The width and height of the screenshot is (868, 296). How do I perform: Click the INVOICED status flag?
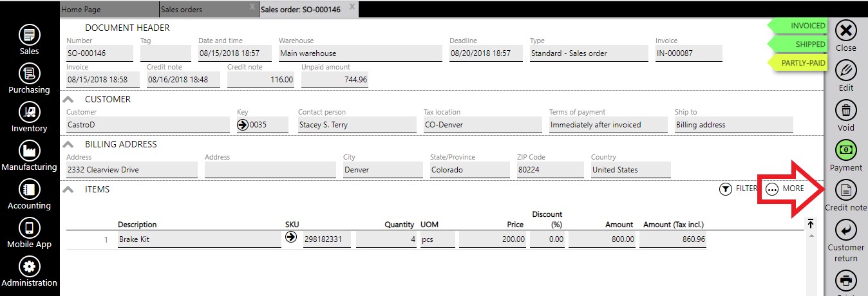pyautogui.click(x=798, y=26)
